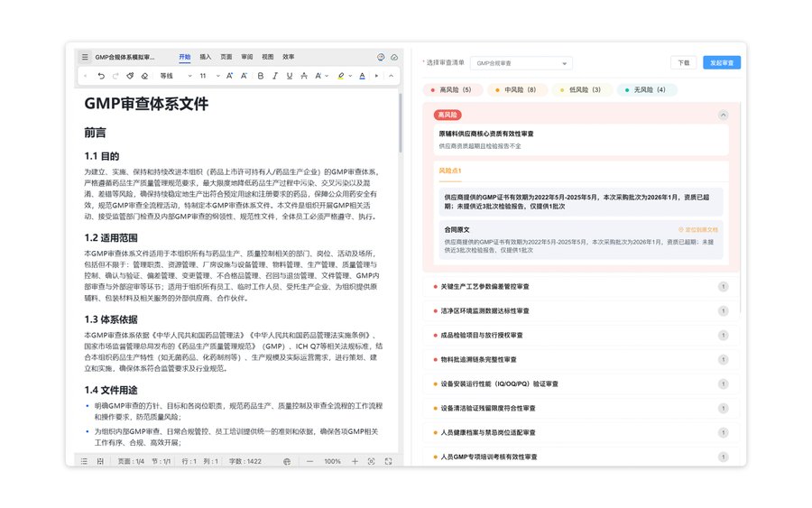Expand 成品检验项目与放行授权审查
The image size is (812, 508).
580,335
